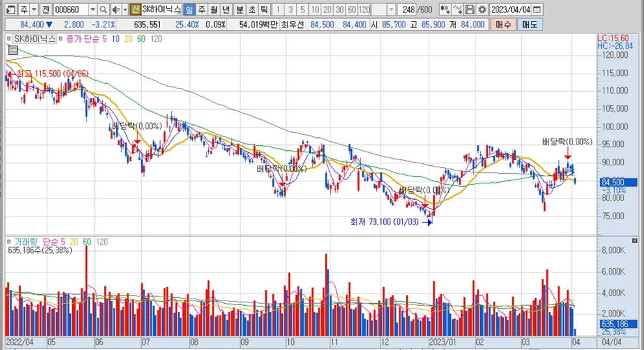Select the 틱 (tick) chart tab
644x350 pixels.
click(x=263, y=10)
